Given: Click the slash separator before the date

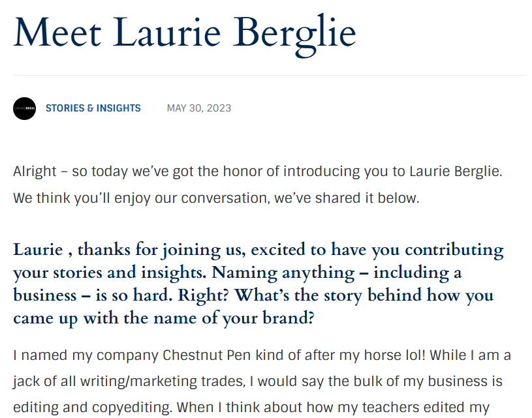Looking at the screenshot, I should click(154, 108).
